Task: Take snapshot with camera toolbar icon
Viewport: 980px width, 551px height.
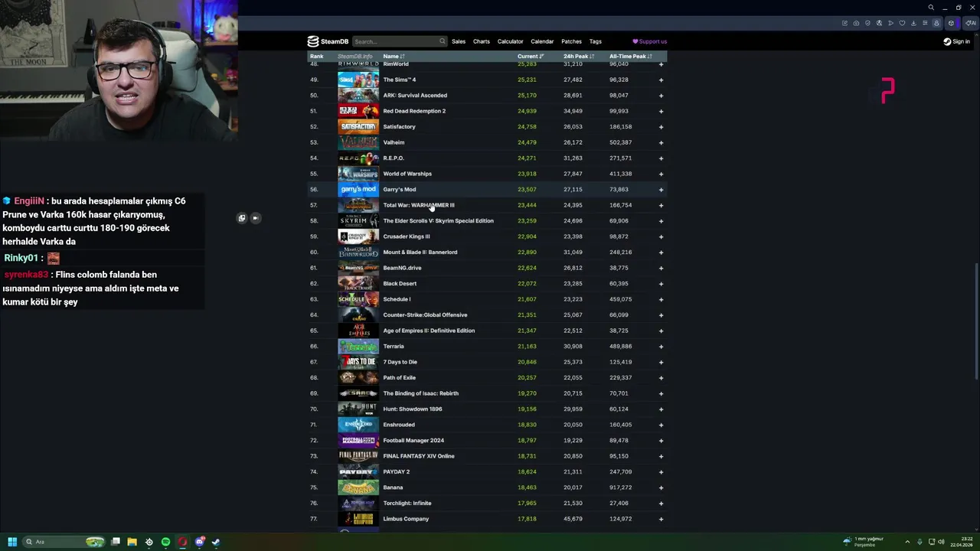Action: (856, 23)
